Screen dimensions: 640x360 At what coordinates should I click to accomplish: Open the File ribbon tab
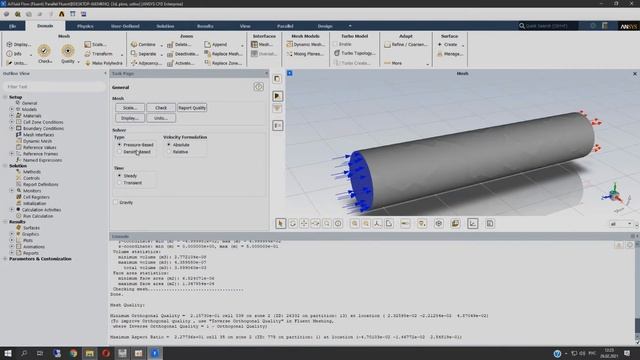pos(13,26)
